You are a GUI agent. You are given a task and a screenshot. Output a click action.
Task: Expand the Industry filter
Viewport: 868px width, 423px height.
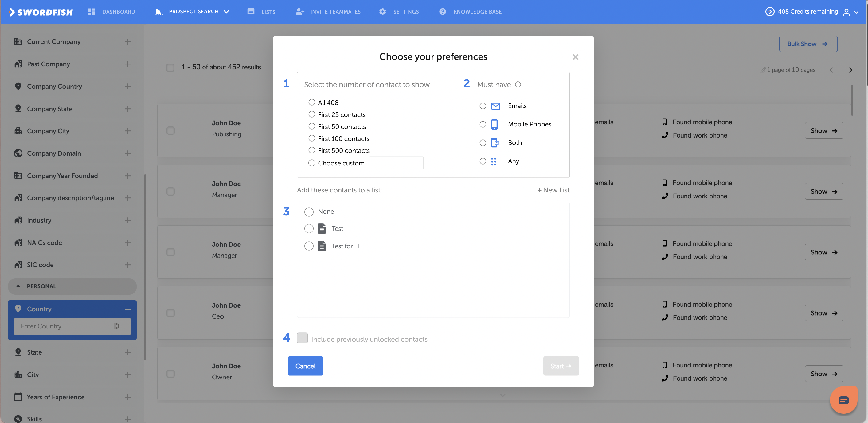pyautogui.click(x=128, y=220)
